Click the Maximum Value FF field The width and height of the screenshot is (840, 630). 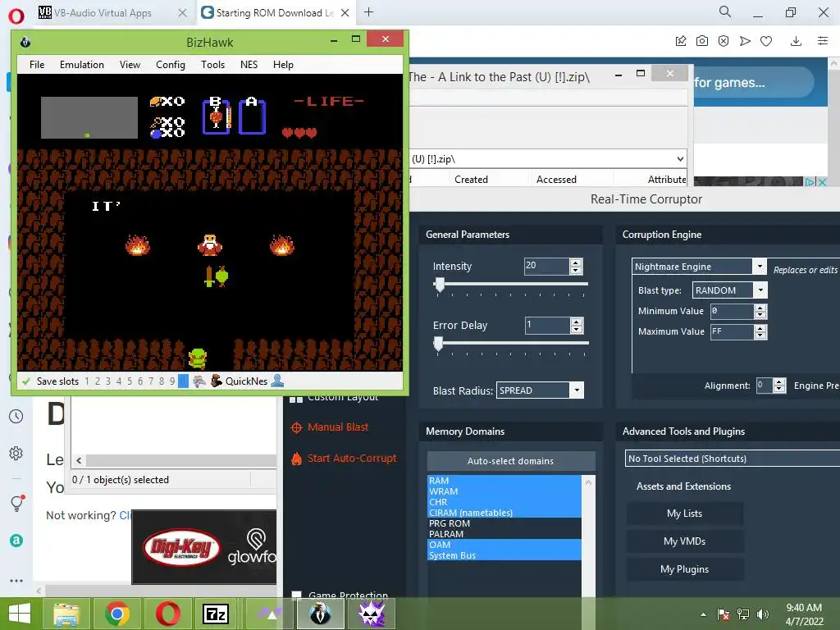[732, 332]
